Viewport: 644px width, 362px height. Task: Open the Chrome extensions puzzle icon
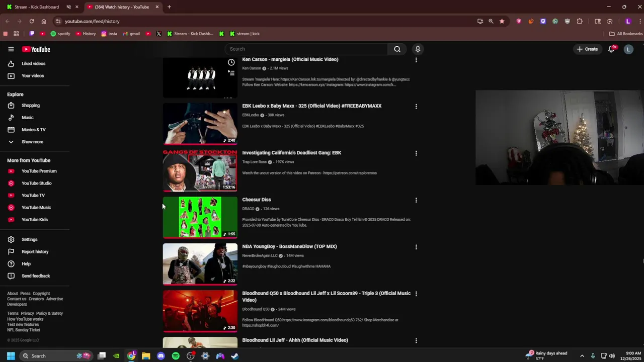click(580, 21)
